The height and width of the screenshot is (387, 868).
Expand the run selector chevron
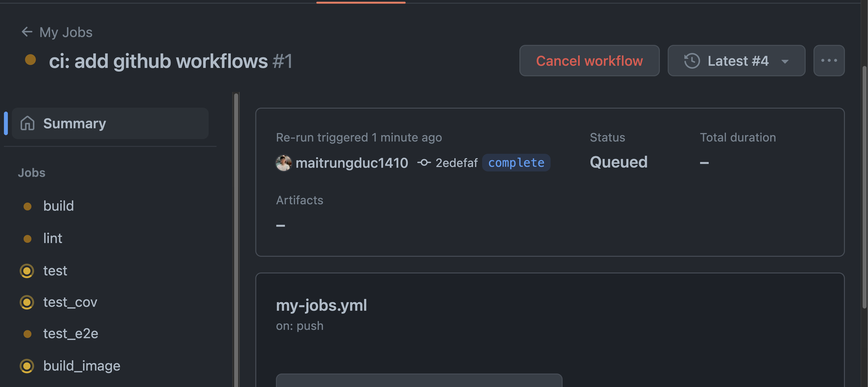pyautogui.click(x=785, y=62)
